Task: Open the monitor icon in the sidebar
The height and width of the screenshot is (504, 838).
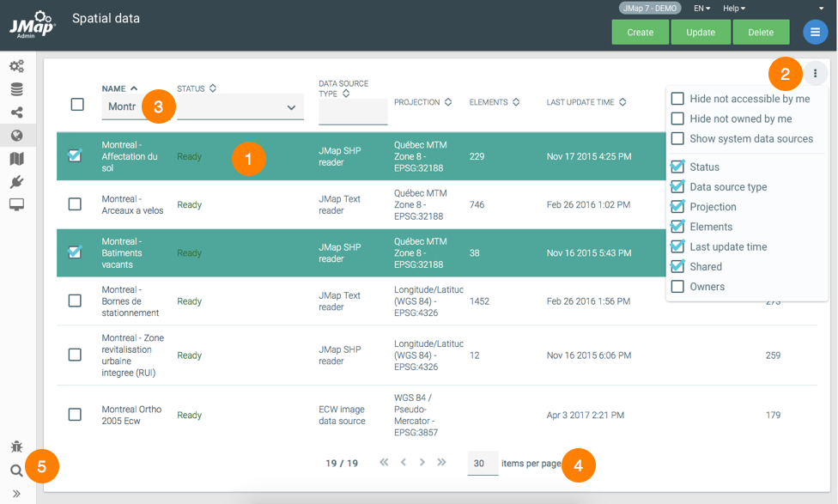Action: pos(16,204)
